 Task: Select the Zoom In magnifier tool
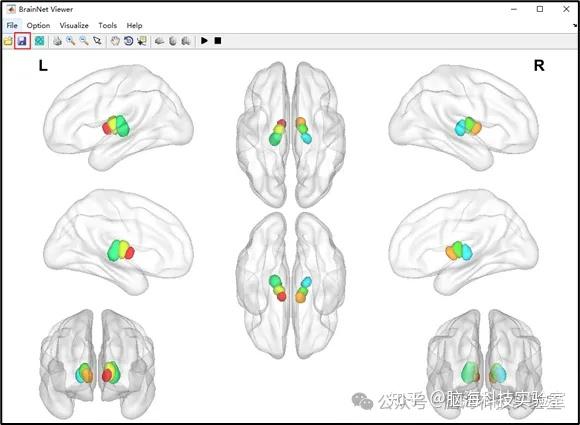coord(71,41)
